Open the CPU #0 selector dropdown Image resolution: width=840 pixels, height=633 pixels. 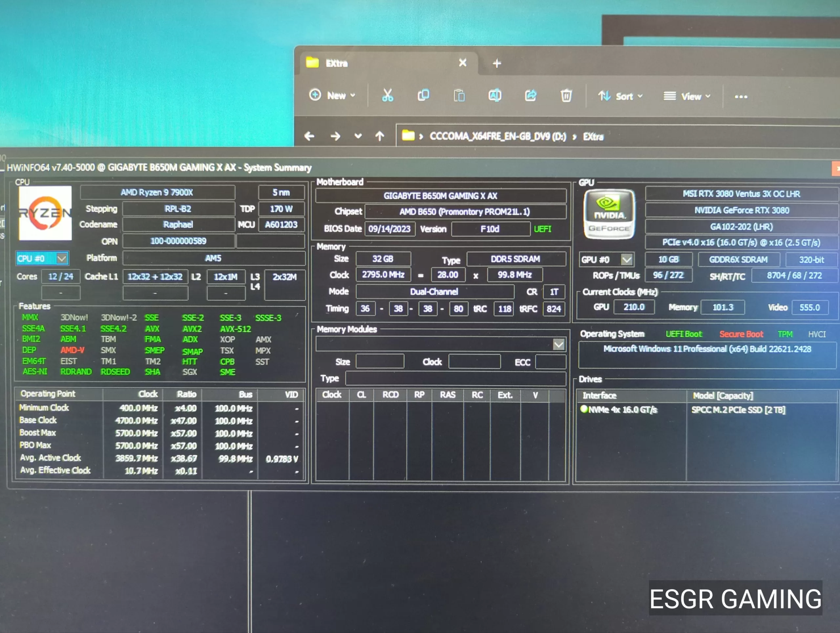pos(61,259)
